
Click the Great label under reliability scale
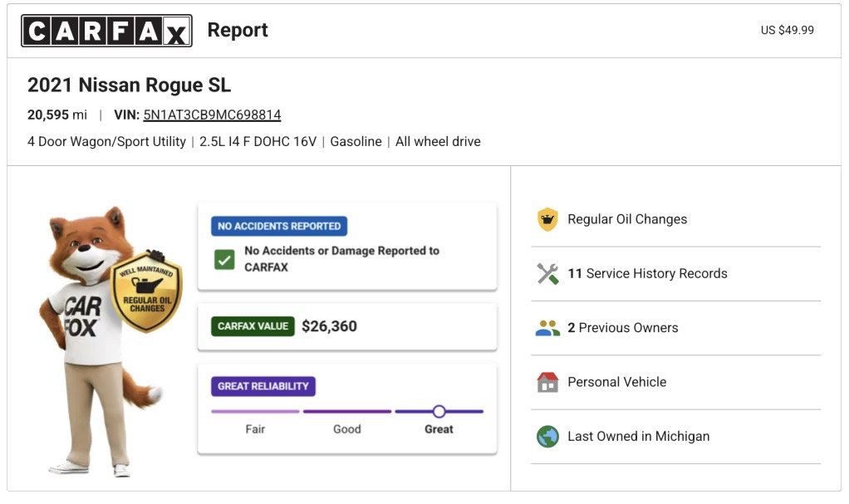click(x=439, y=429)
